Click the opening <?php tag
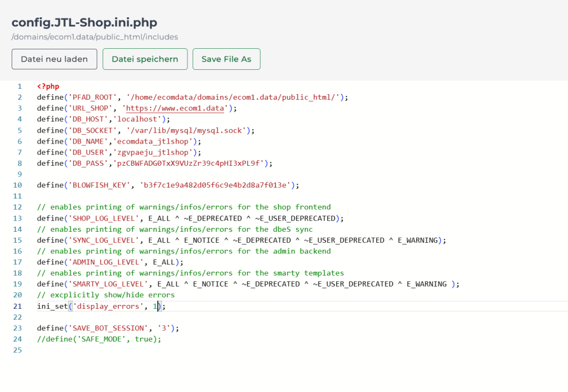Image resolution: width=568 pixels, height=392 pixels. pyautogui.click(x=48, y=86)
